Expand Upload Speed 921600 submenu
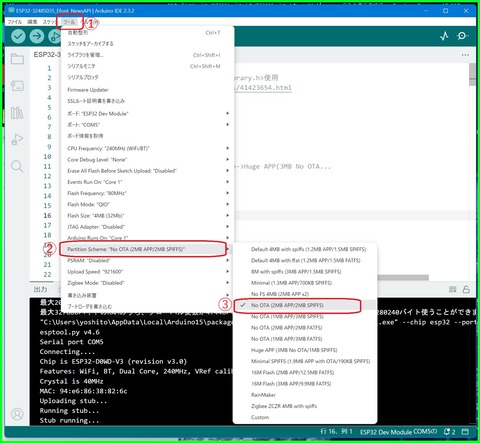 [147, 272]
